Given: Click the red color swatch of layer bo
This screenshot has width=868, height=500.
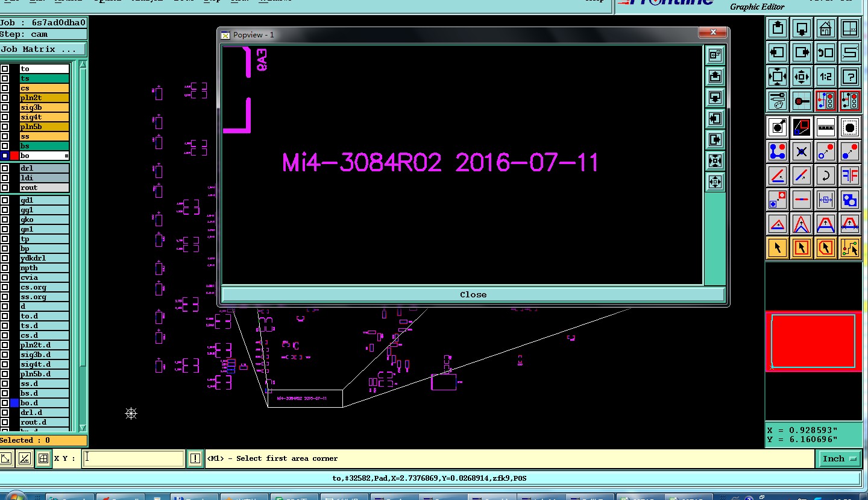Looking at the screenshot, I should click(x=14, y=156).
